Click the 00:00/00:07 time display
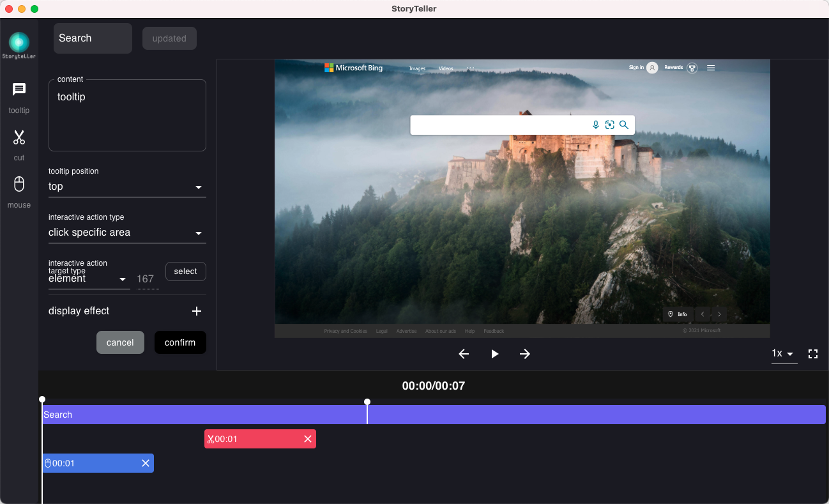Screen dimensions: 829x504 click(434, 386)
